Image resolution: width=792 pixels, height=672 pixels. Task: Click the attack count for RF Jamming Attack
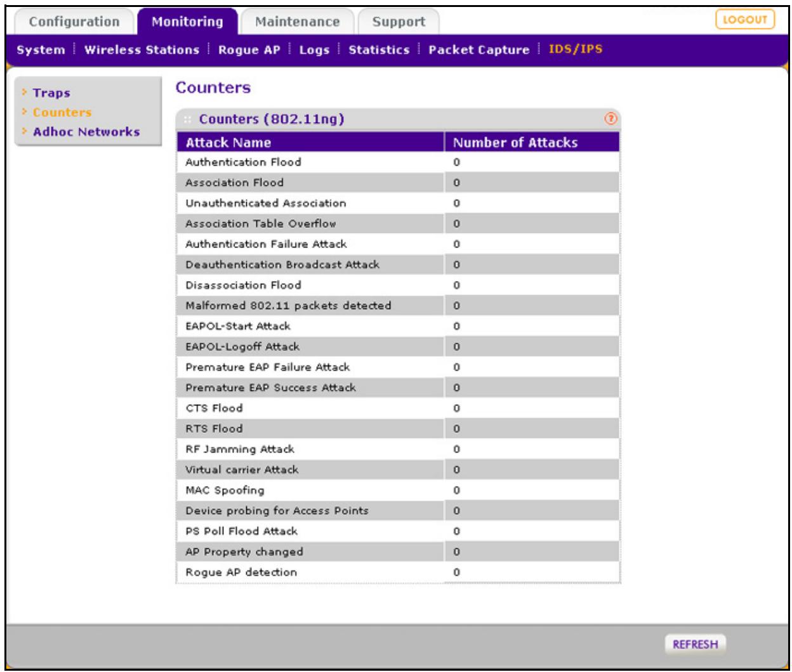456,449
